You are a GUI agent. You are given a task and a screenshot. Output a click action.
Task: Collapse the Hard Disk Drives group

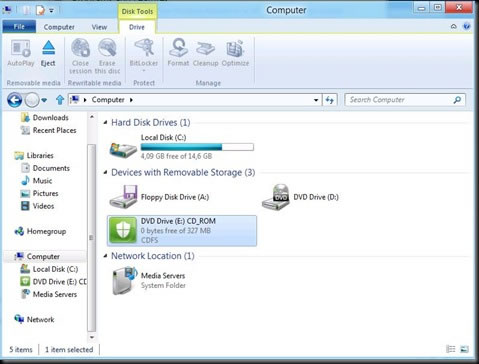coord(105,123)
